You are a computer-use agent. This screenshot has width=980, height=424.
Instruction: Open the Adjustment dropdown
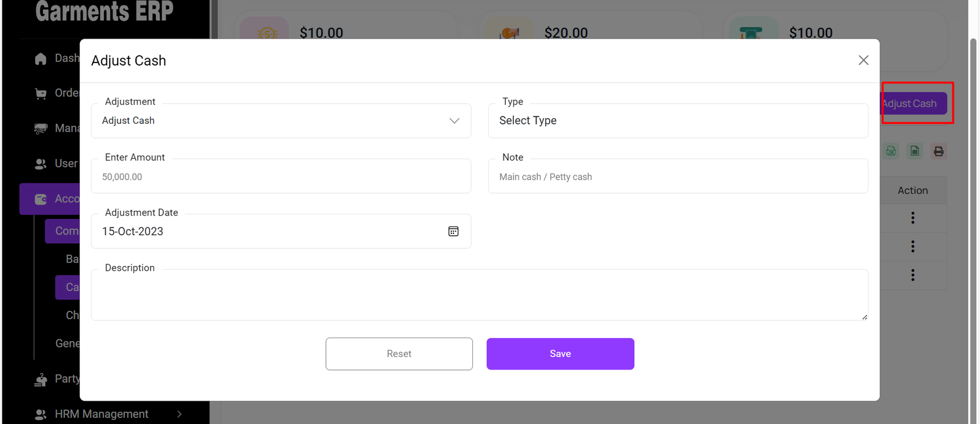click(x=281, y=121)
